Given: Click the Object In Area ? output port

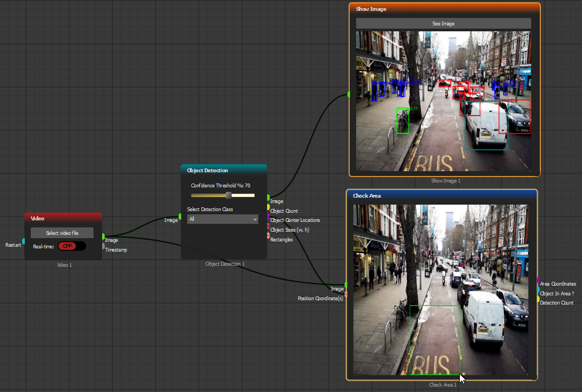Looking at the screenshot, I should 538,289.
